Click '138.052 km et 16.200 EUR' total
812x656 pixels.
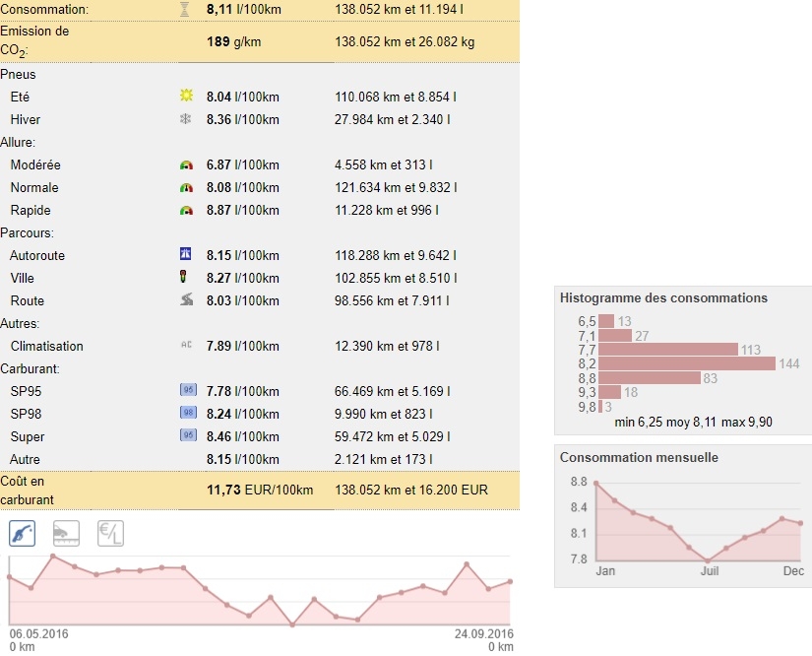coord(411,490)
